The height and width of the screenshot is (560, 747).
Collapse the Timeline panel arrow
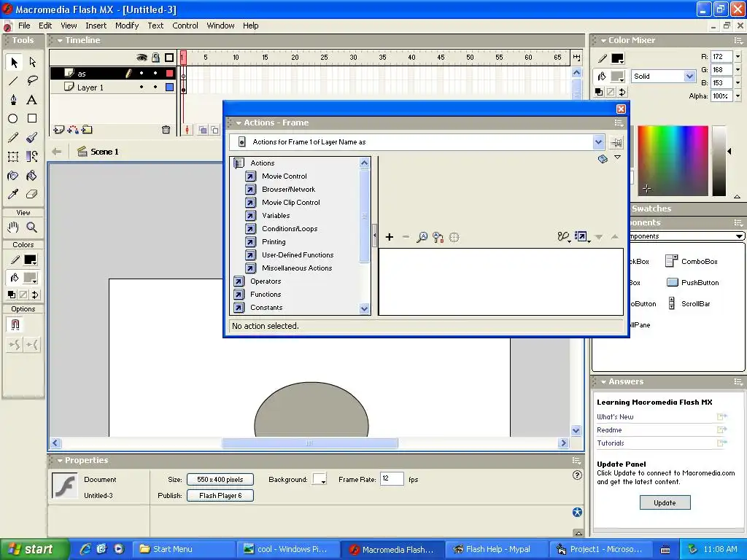(x=60, y=41)
